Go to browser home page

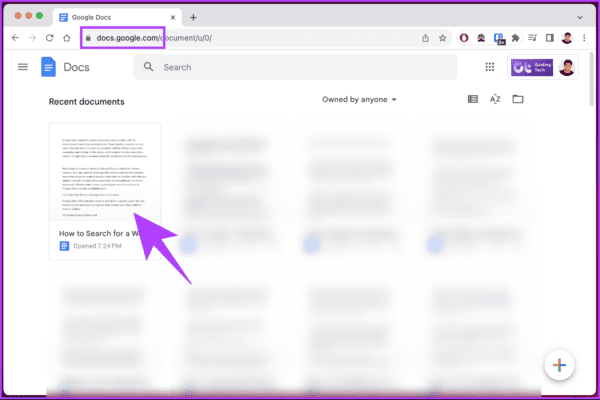tap(67, 38)
